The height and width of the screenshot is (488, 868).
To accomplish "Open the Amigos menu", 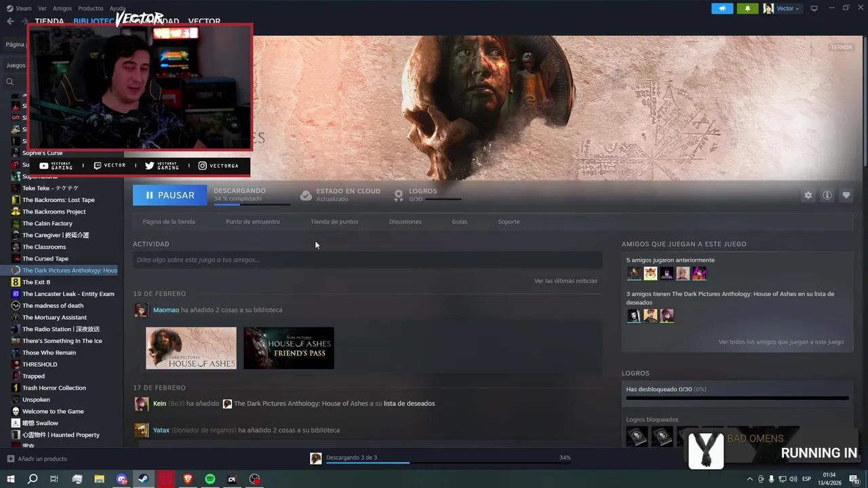I will tap(62, 8).
